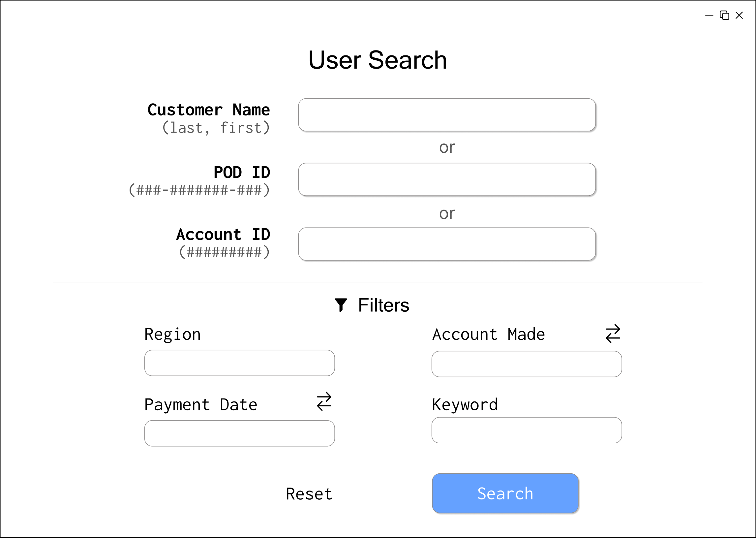
Task: Click the Account ID label text
Action: [223, 235]
